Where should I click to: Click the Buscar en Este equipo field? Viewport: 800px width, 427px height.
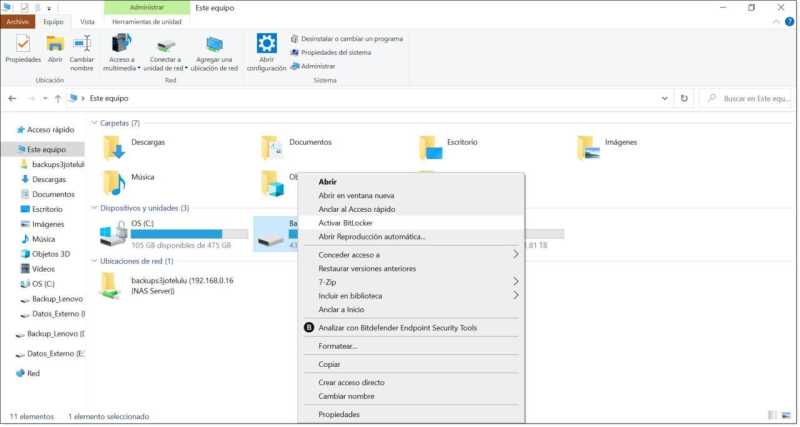point(746,98)
